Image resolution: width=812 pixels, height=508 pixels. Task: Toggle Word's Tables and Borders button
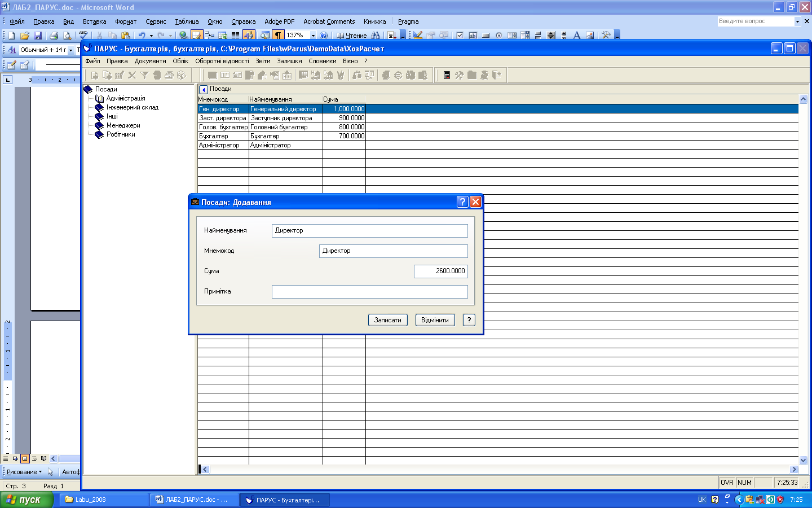196,35
